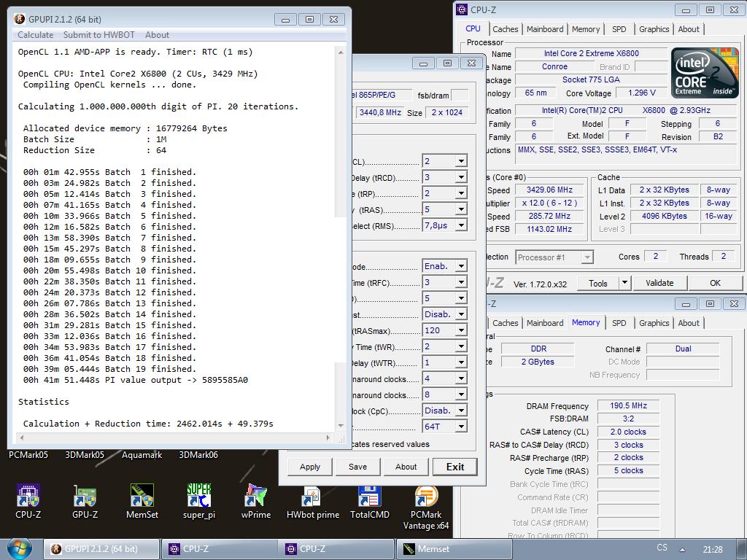Image resolution: width=747 pixels, height=560 pixels.
Task: Click the About button in MemSet
Action: coord(406,467)
